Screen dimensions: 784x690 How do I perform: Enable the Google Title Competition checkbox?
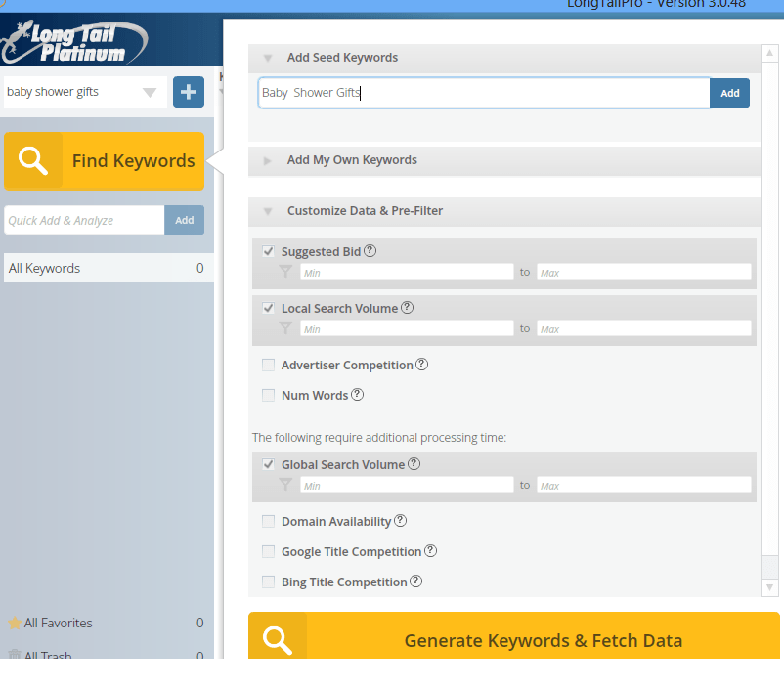(269, 551)
